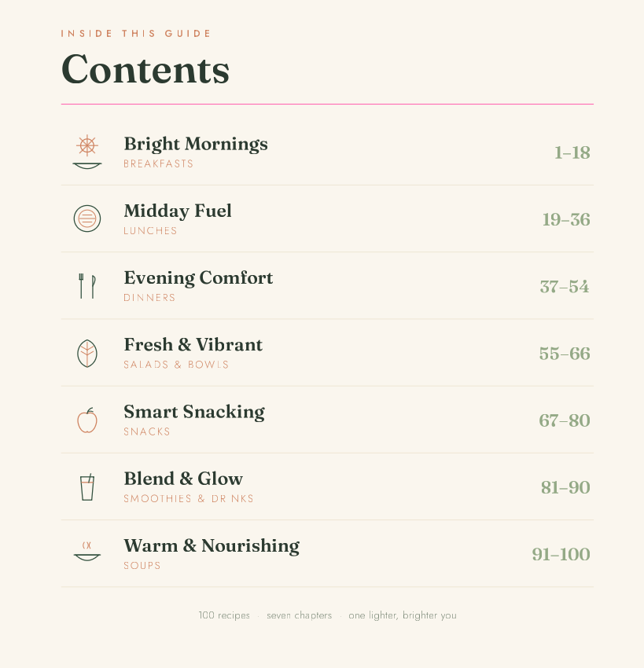644x668 pixels.
Task: Click the SALADS & BOWLS subtitle
Action: [176, 365]
